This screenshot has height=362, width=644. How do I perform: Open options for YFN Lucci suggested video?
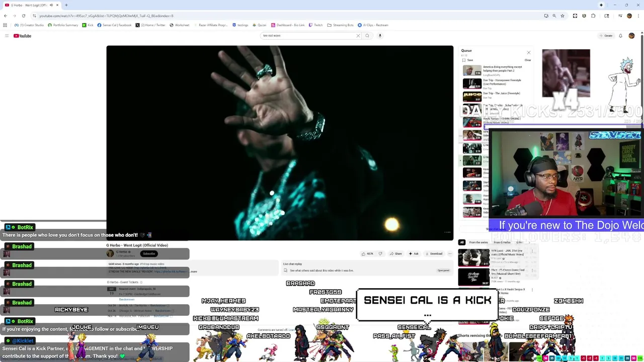click(532, 251)
